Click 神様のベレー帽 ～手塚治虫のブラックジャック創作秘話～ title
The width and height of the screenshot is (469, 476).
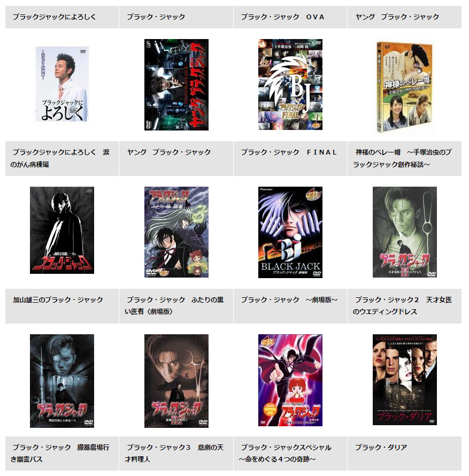tap(402, 158)
